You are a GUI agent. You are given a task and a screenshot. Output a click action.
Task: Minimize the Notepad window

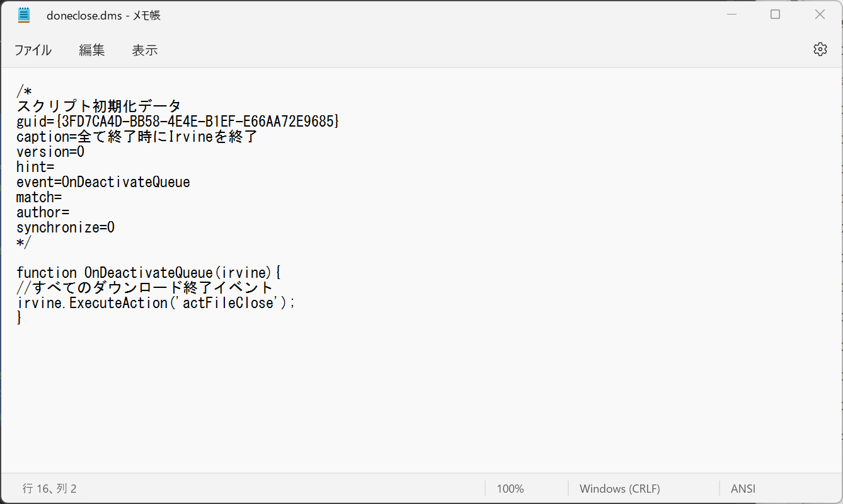[731, 14]
